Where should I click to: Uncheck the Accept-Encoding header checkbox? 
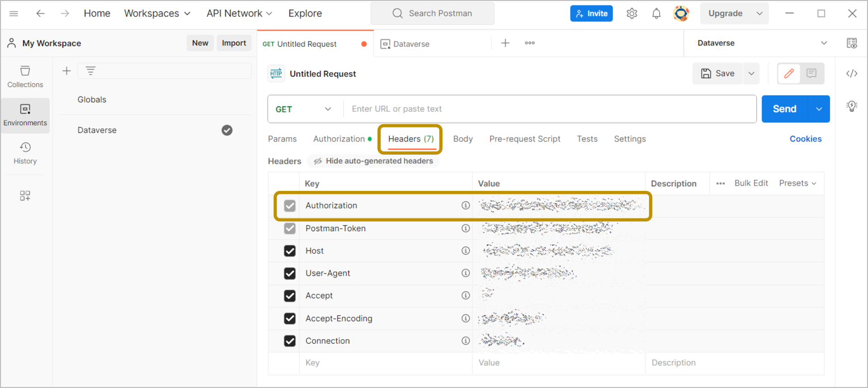click(290, 318)
